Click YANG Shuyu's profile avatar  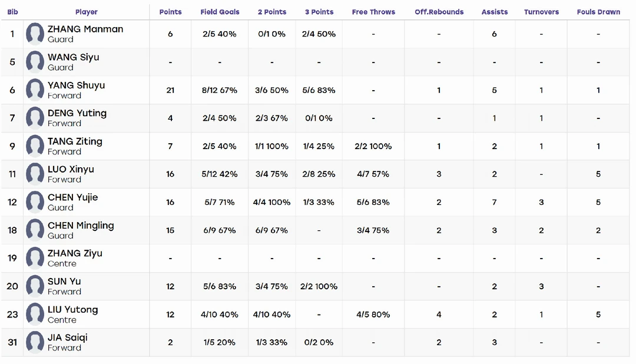[35, 90]
